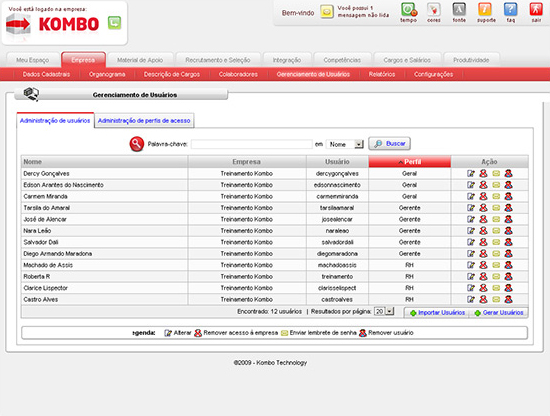This screenshot has height=416, width=550.
Task: Focus the Palavra-chave input field
Action: click(252, 144)
